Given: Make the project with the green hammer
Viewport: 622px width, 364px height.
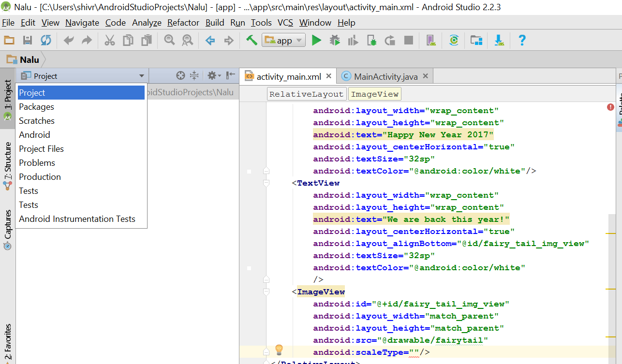Looking at the screenshot, I should (x=251, y=40).
